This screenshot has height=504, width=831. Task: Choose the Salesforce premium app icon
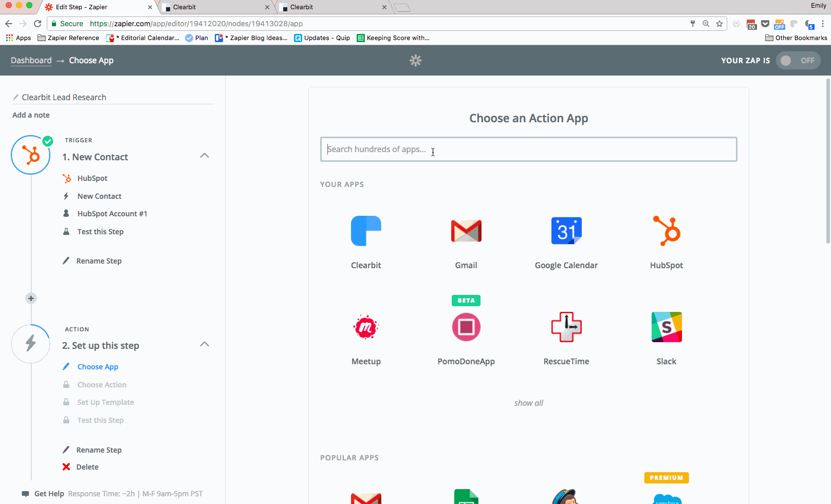click(667, 498)
